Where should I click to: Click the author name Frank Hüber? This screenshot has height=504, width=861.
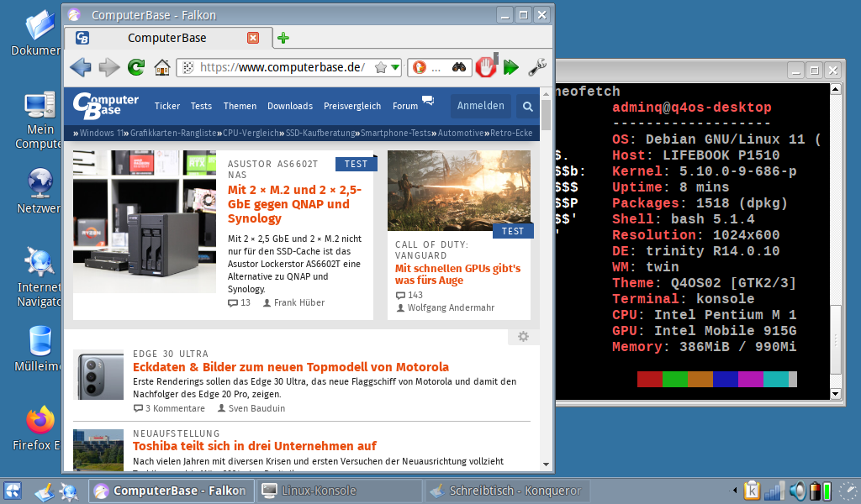coord(299,302)
